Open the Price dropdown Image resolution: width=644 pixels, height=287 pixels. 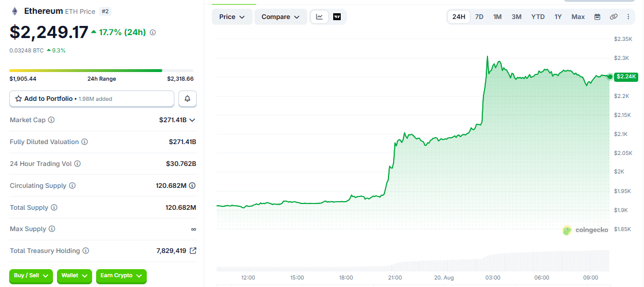pos(232,17)
